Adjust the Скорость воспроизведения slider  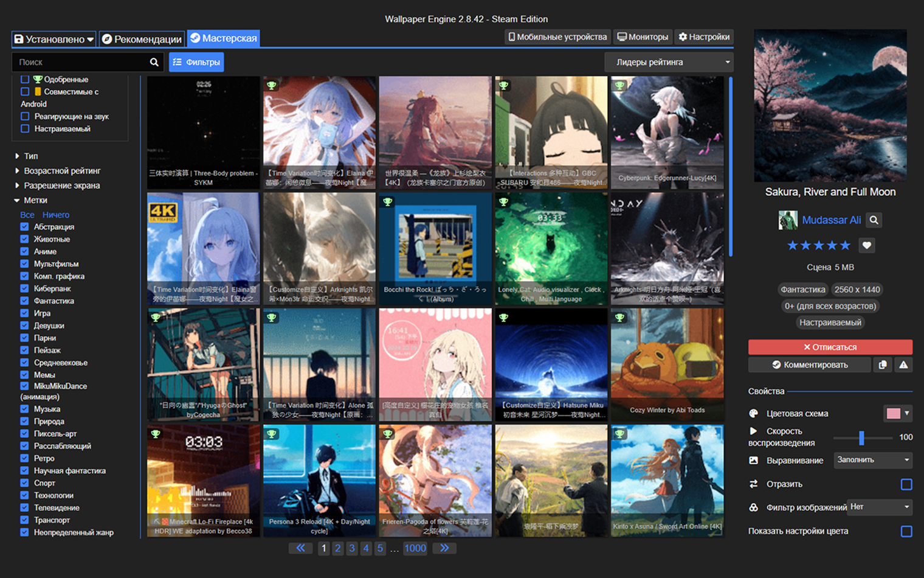861,437
